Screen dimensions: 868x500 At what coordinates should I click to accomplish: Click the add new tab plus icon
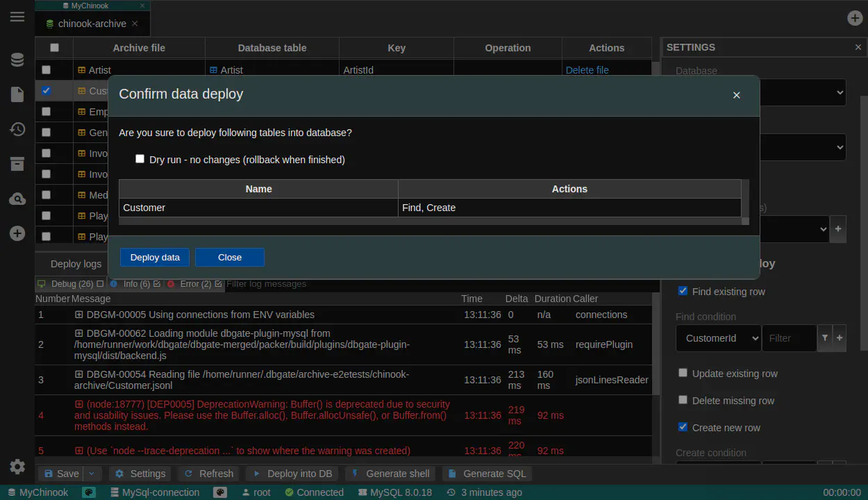(855, 18)
